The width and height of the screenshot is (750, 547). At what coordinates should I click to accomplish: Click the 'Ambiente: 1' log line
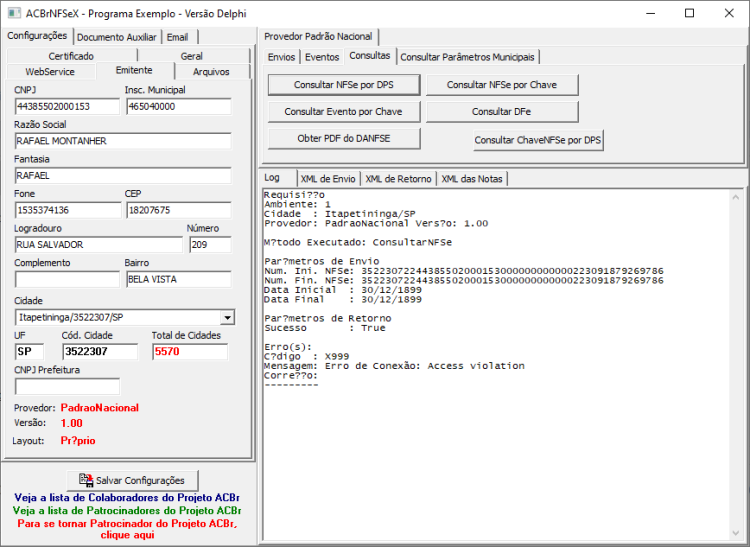(x=297, y=204)
